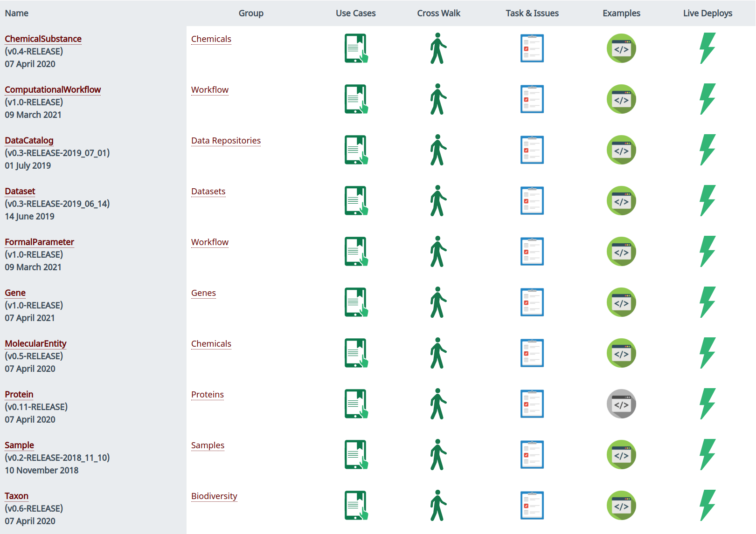Screen dimensions: 756x534
Task: Go to Workflow group for ComputationalWorkflow
Action: click(210, 89)
